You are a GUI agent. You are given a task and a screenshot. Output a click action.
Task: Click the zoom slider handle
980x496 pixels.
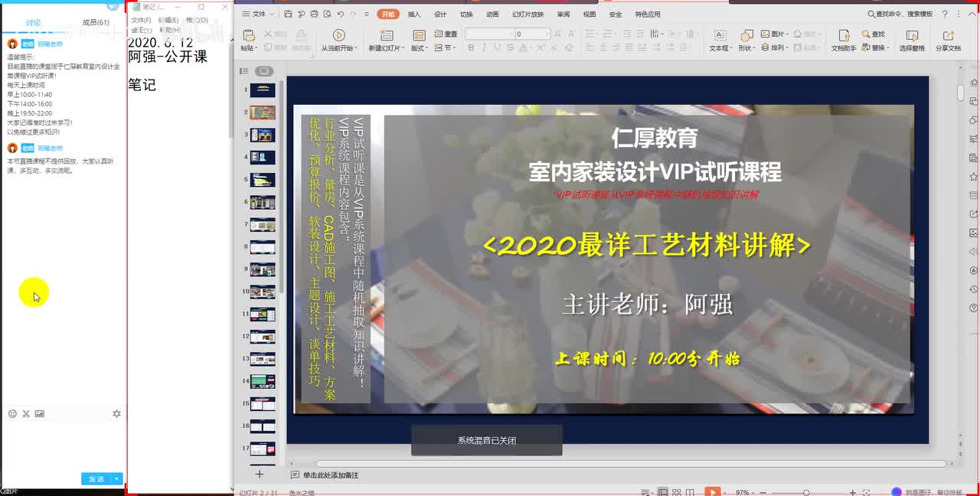pos(806,493)
